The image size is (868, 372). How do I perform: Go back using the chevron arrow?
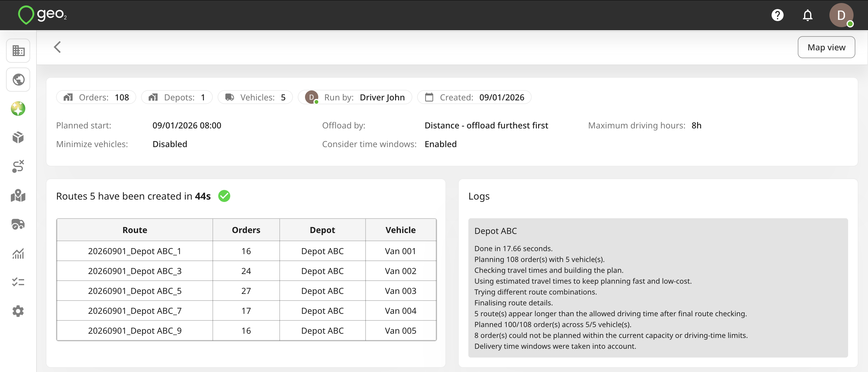tap(57, 47)
